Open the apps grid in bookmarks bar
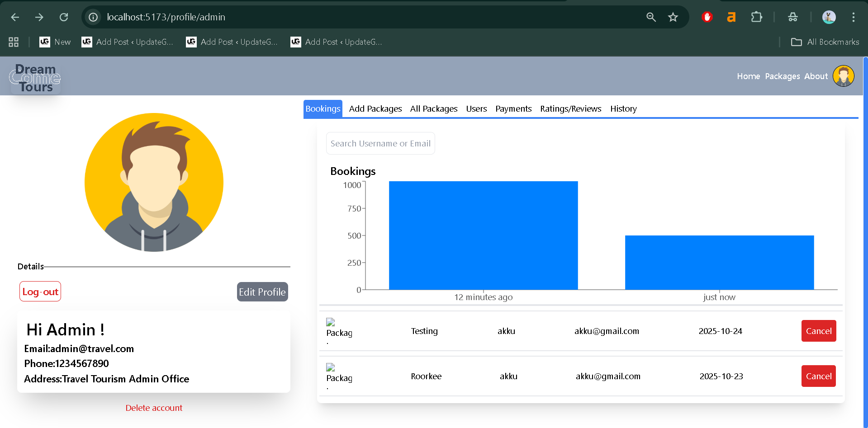This screenshot has width=868, height=428. coord(14,42)
